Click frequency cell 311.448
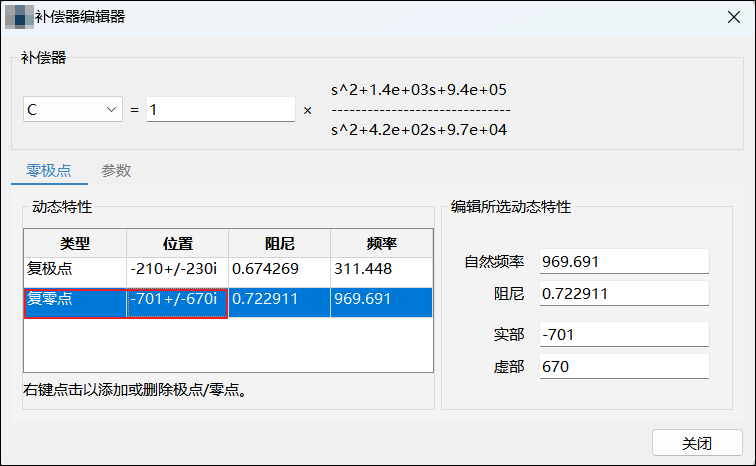Screen dimensions: 756x466 (x=381, y=270)
